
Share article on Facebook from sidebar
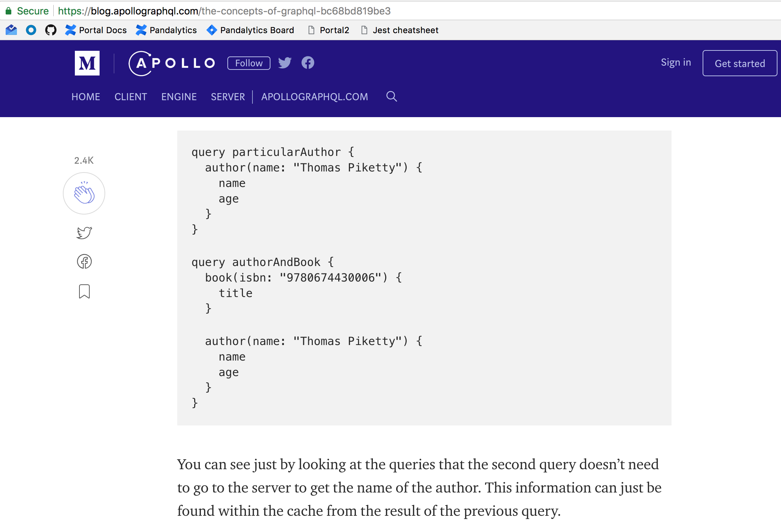[84, 261]
